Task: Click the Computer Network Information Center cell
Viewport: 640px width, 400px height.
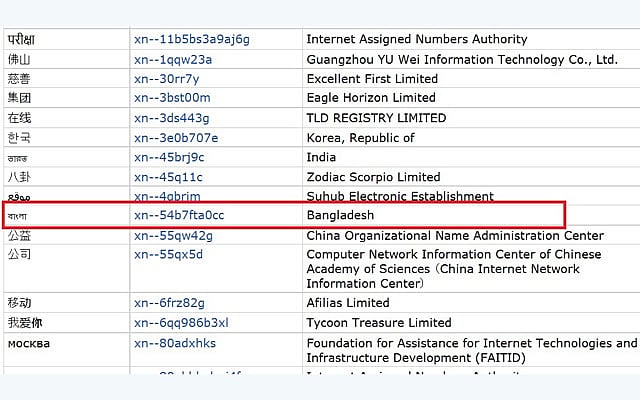Action: pyautogui.click(x=471, y=269)
